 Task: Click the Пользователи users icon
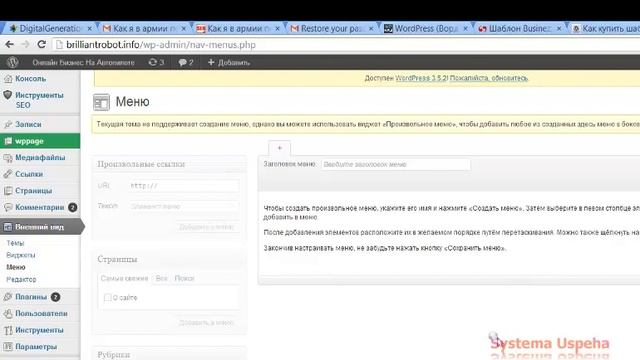8,313
